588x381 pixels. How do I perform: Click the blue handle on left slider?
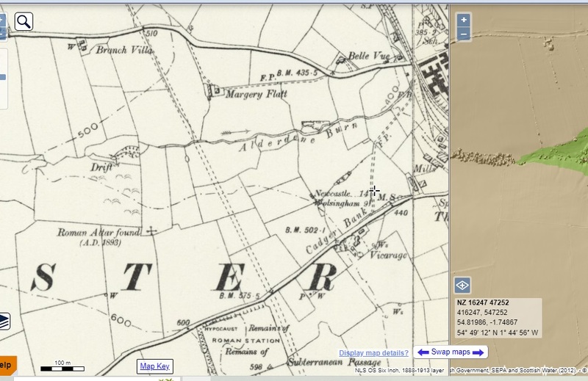point(3,76)
